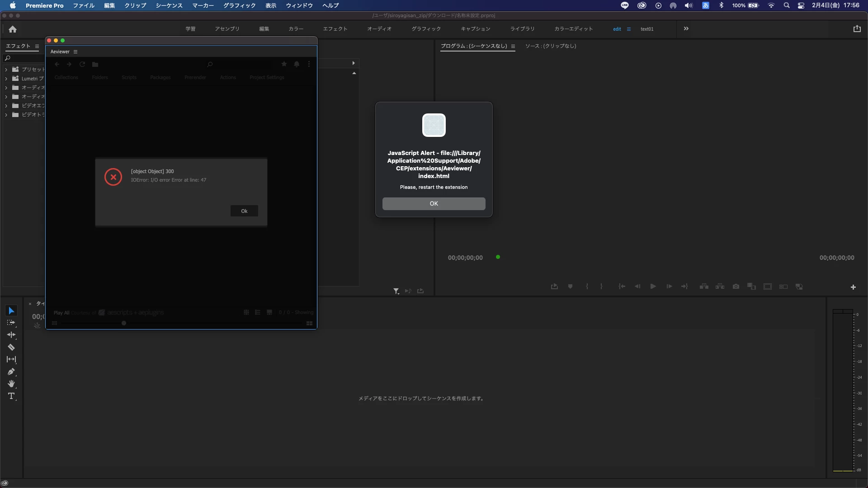Click the Export Frame camera icon

click(736, 286)
